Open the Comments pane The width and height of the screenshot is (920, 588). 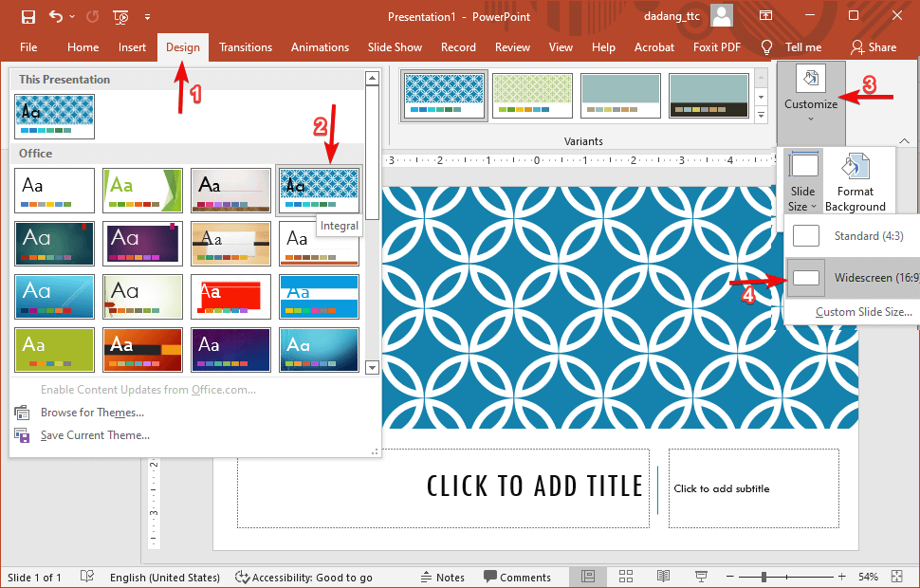pyautogui.click(x=518, y=577)
